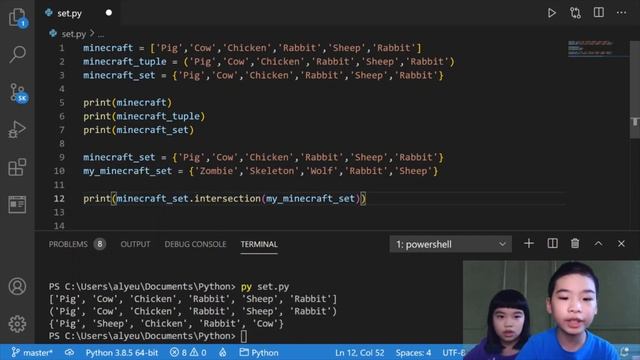The height and width of the screenshot is (360, 640).
Task: Open the Manage gear icon
Action: point(17,324)
